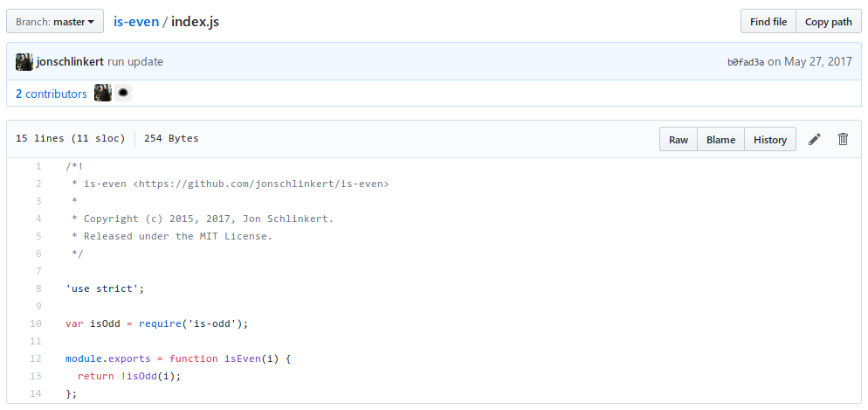Select line number 13
The height and width of the screenshot is (410, 868).
click(x=36, y=376)
